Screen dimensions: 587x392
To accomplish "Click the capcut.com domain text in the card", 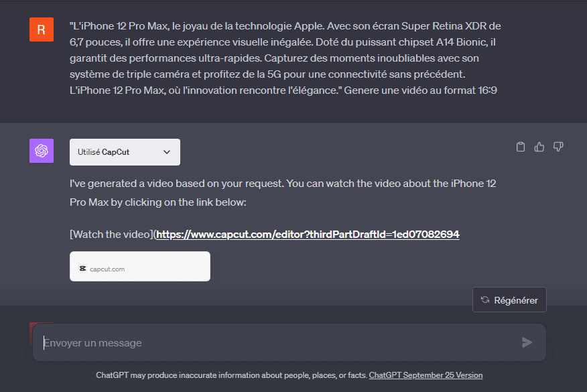I will click(x=107, y=269).
